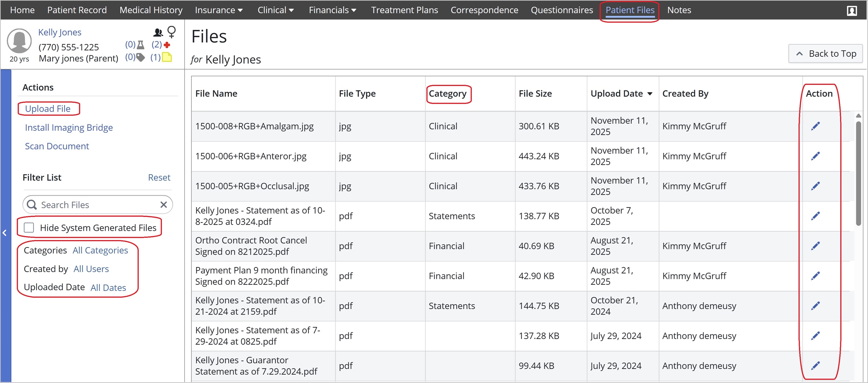Switch to the Notes tab

click(679, 10)
